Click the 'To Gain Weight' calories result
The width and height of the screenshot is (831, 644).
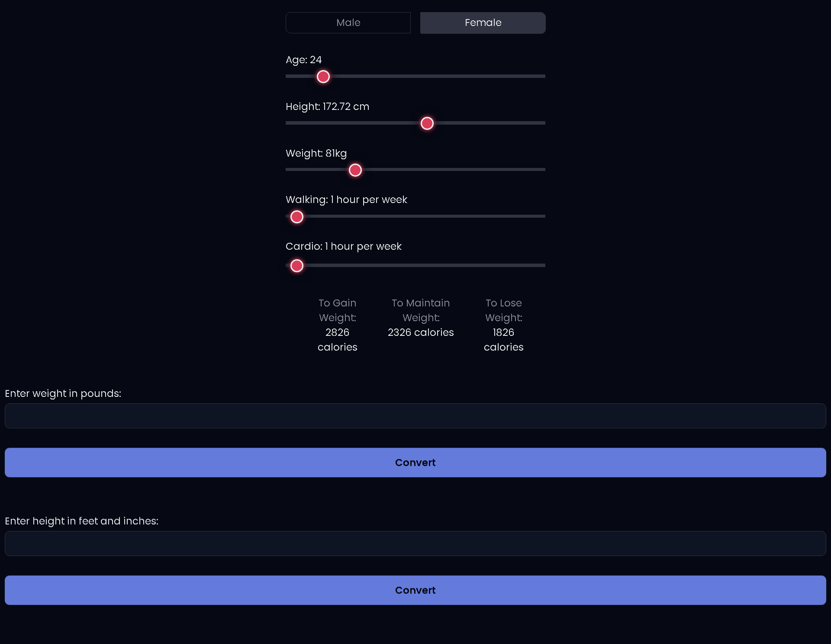pos(337,325)
